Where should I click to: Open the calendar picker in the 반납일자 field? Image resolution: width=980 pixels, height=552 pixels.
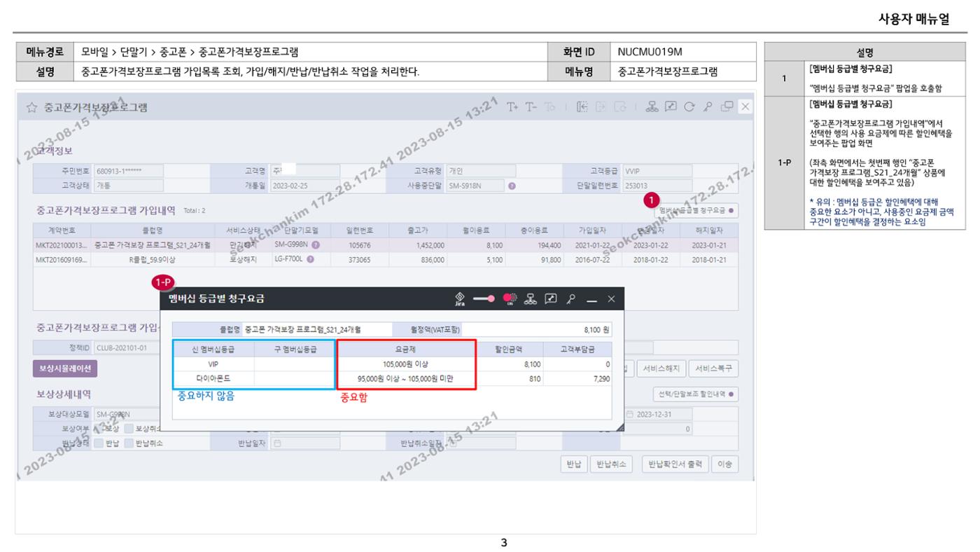point(278,443)
